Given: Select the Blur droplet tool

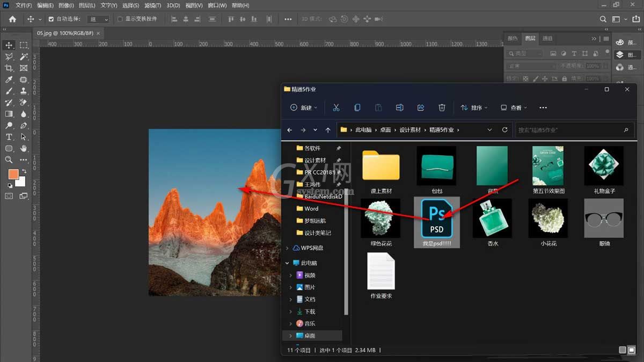Looking at the screenshot, I should 24,114.
